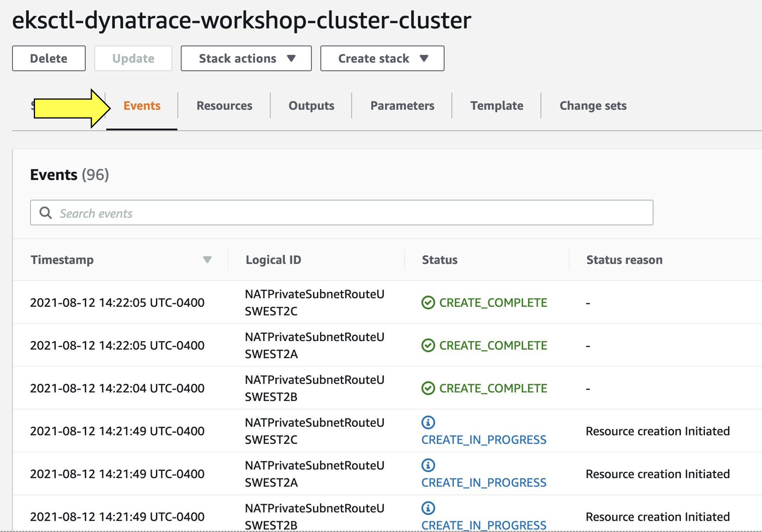The width and height of the screenshot is (762, 532).
Task: Click info icon on SWEST2B in-progress row
Action: click(428, 508)
